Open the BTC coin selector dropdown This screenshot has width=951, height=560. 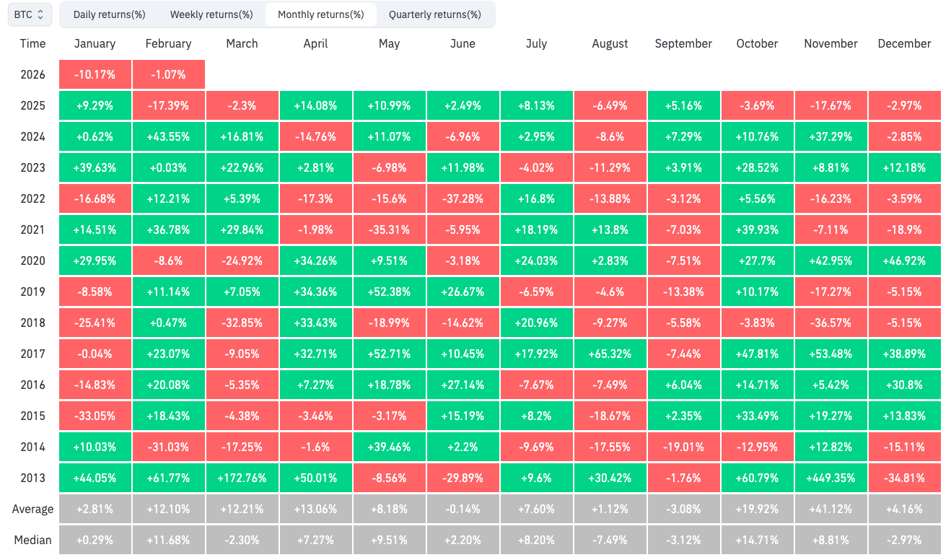pyautogui.click(x=30, y=14)
